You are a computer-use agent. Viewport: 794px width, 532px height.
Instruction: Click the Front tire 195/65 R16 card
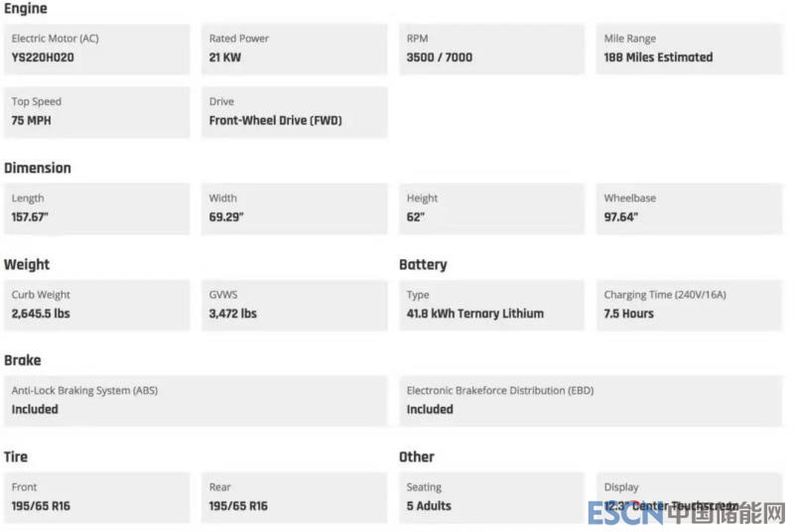pyautogui.click(x=96, y=497)
